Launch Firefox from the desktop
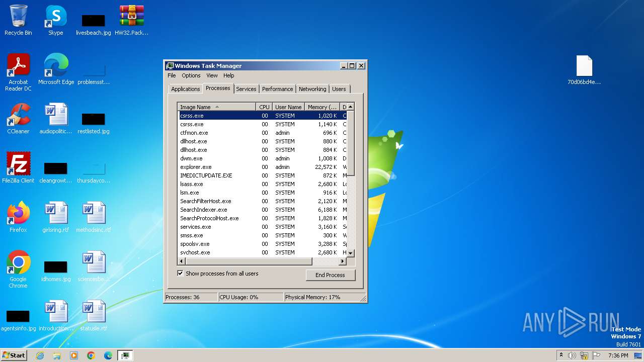The image size is (644, 362). 18,217
